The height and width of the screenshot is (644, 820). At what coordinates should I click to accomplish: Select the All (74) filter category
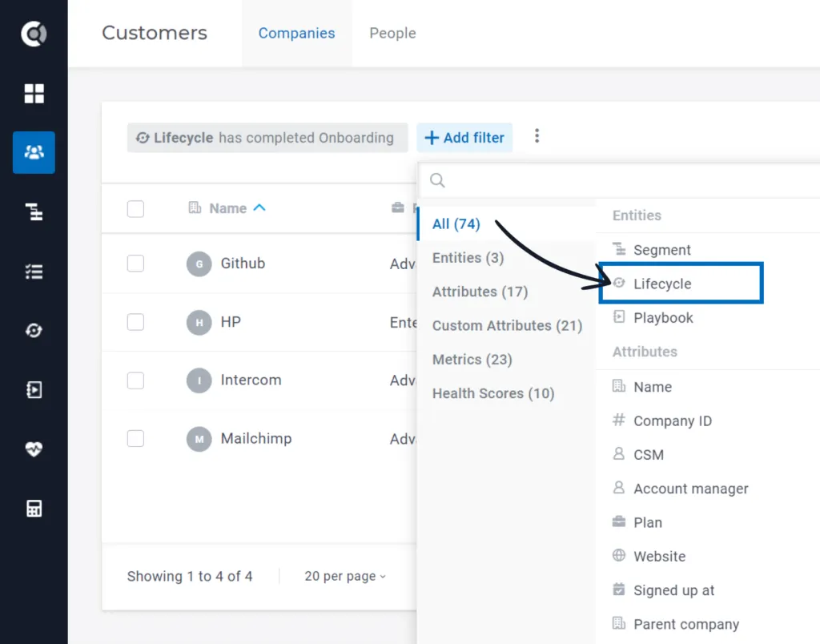507,224
